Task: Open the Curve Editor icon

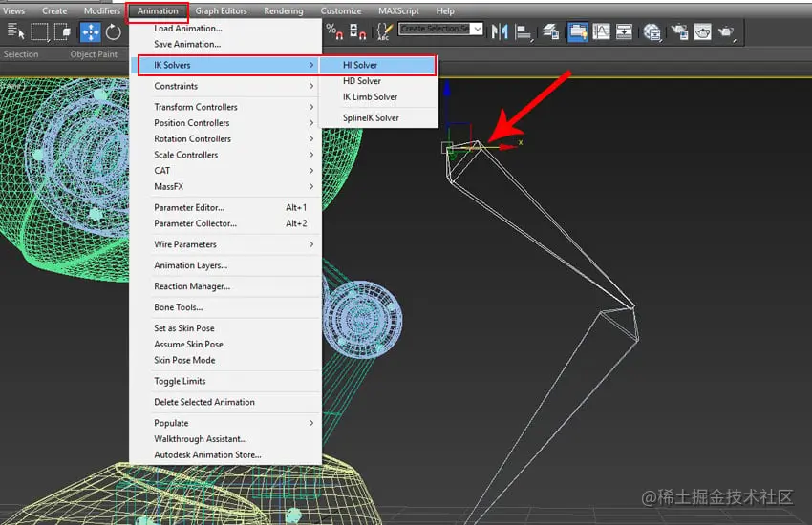Action: click(601, 32)
